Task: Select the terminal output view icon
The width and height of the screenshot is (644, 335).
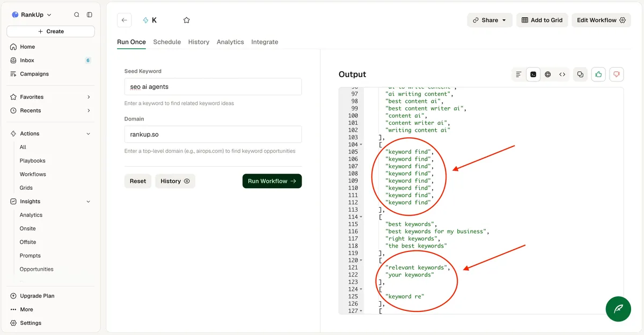Action: pos(533,75)
